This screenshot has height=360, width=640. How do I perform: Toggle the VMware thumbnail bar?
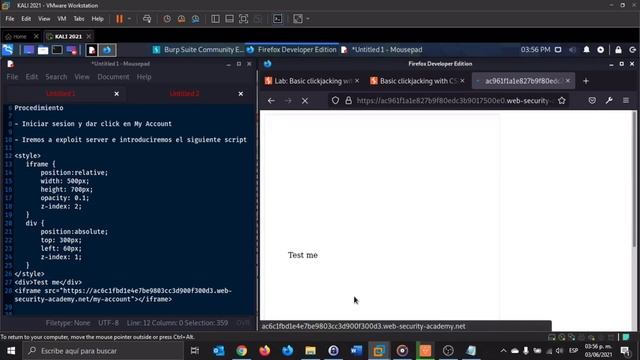[x=229, y=19]
